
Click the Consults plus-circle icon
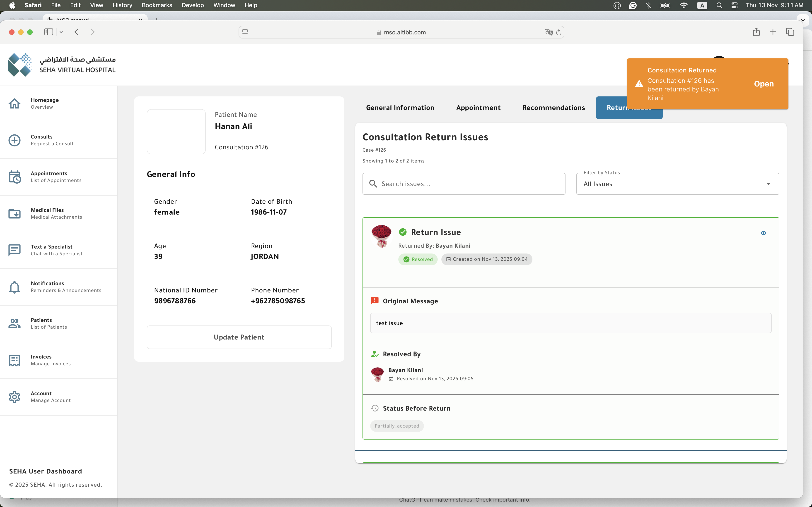[x=14, y=140]
